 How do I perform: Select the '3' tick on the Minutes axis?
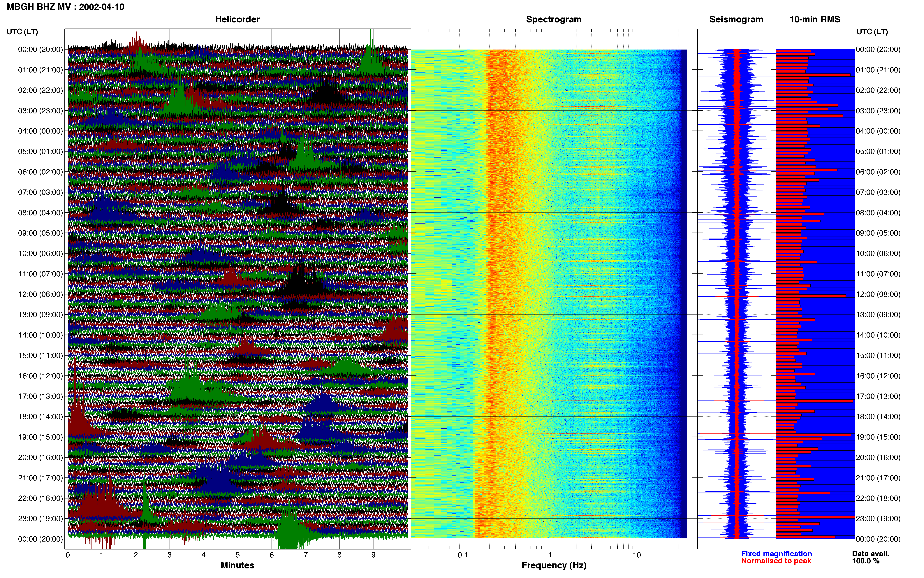tap(170, 555)
